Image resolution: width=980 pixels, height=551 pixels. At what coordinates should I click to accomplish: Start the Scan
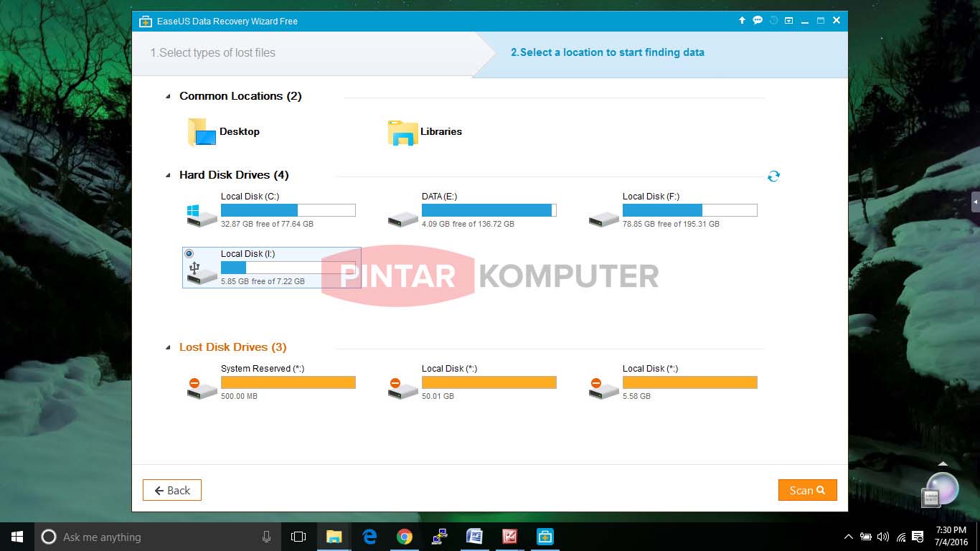pos(807,490)
